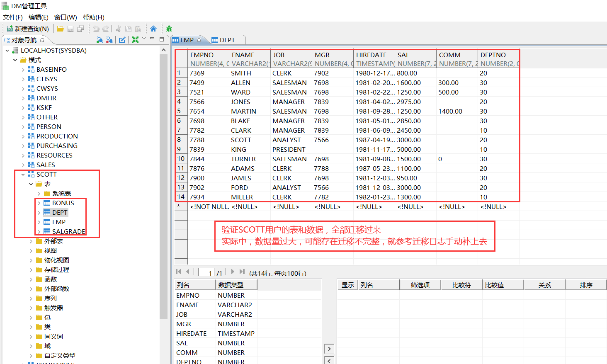The height and width of the screenshot is (364, 607).
Task: Click the right-arrow add-filter button
Action: (x=329, y=349)
